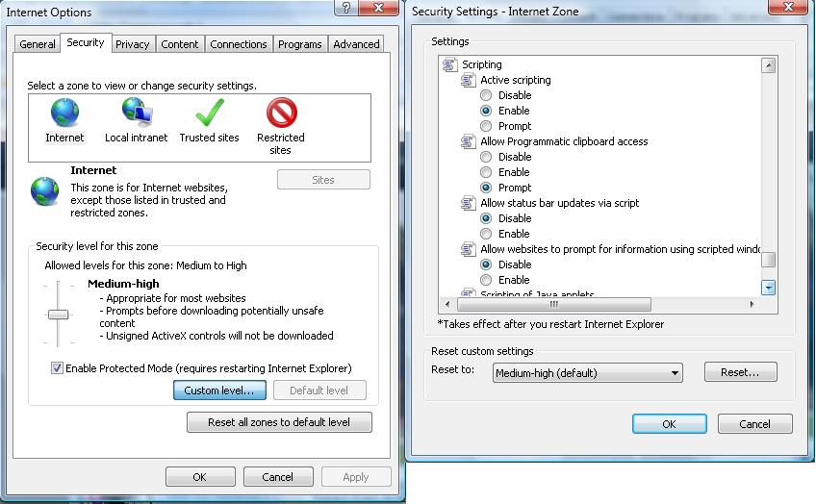
Task: Switch to the Content tab
Action: tap(180, 44)
